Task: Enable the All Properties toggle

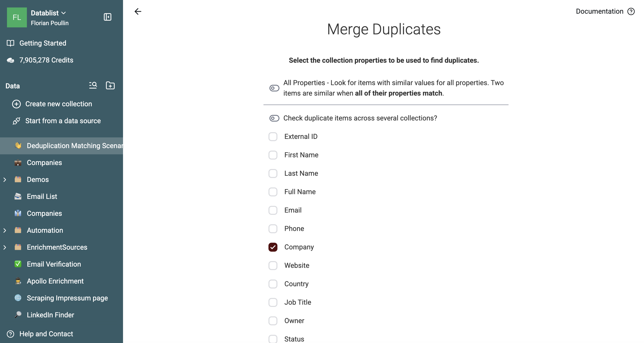Action: [x=274, y=88]
